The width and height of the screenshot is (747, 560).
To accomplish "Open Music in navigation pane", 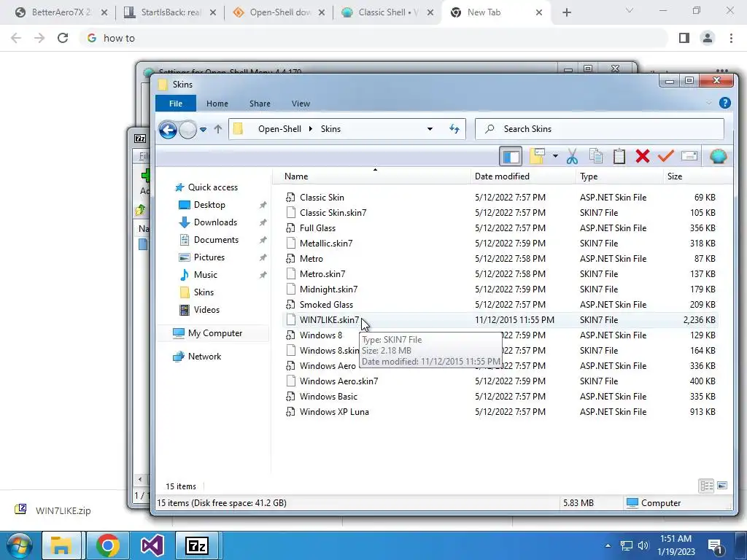I will (205, 275).
